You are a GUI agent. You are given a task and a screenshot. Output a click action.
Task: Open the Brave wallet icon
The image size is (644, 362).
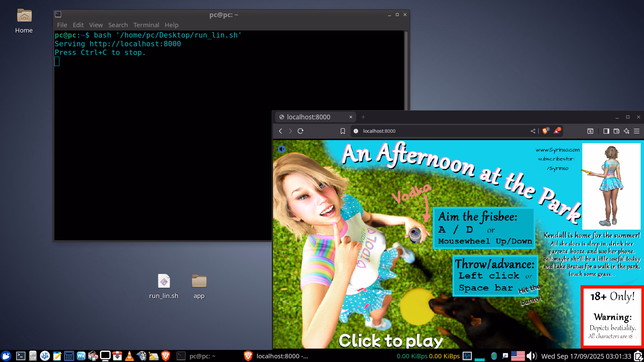tap(616, 131)
